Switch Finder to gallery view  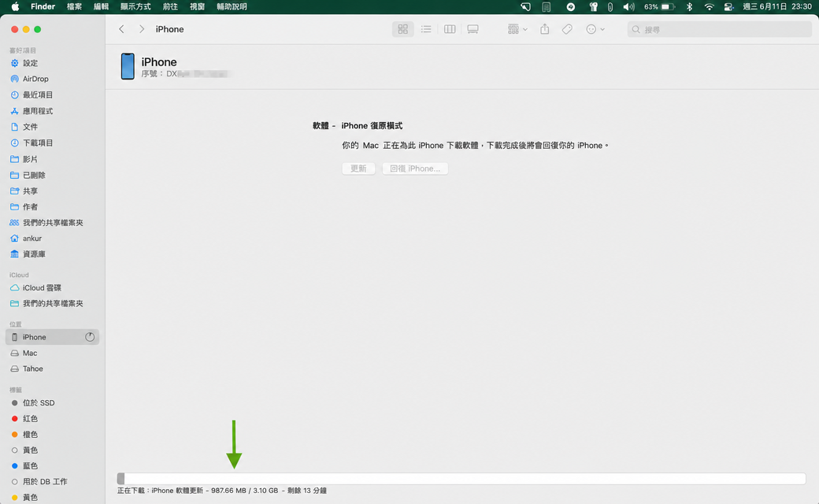[472, 29]
